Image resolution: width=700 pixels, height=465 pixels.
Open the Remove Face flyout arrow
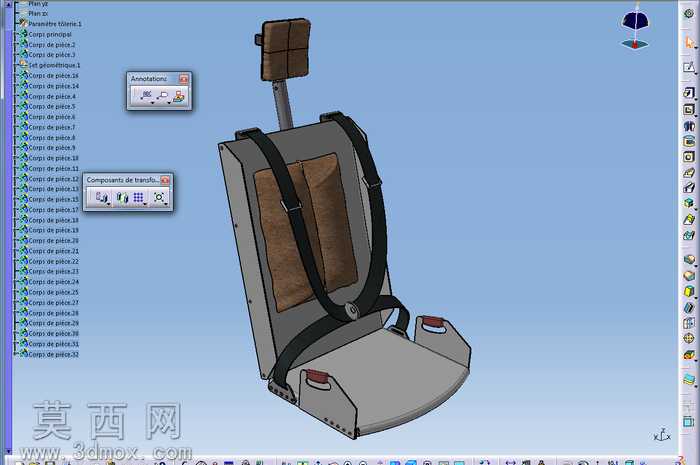click(x=696, y=361)
